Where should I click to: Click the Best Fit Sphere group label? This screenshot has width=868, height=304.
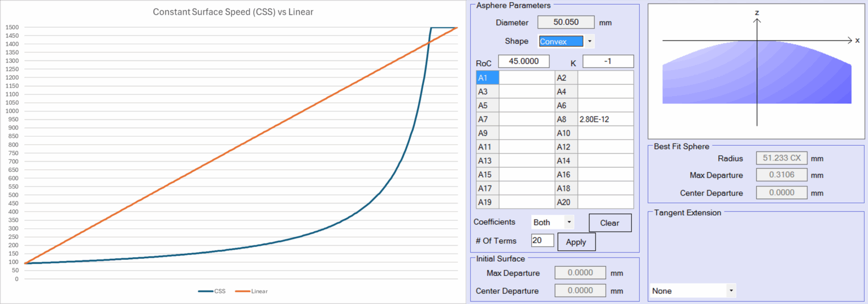(x=681, y=146)
